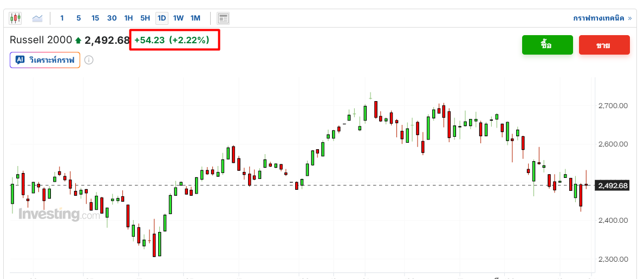This screenshot has width=644, height=279.
Task: Switch to the candlestick chart type
Action: [x=15, y=18]
